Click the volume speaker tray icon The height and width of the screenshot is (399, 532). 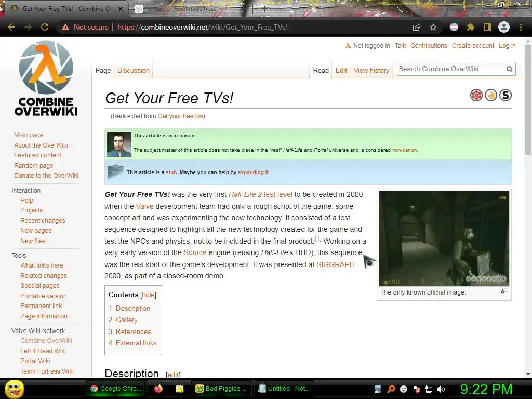(x=441, y=389)
